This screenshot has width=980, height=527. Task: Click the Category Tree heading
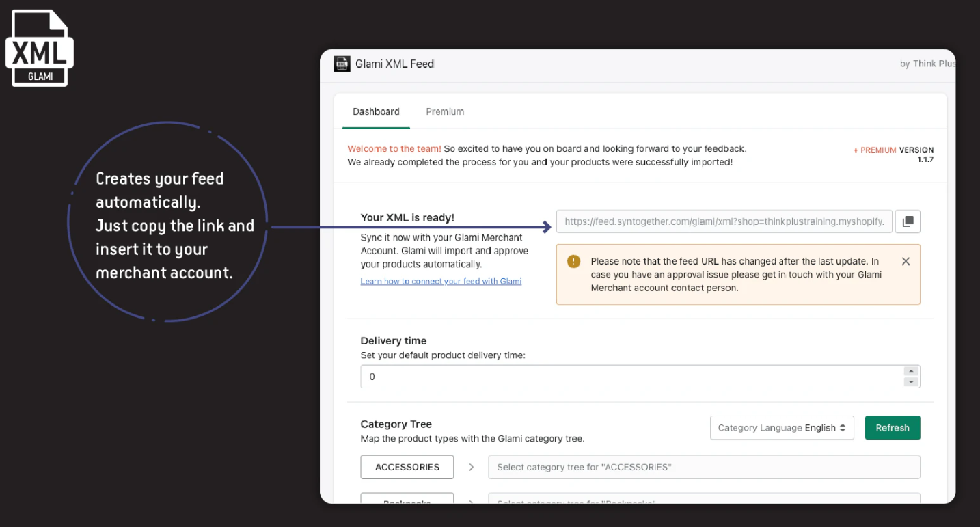pos(396,424)
